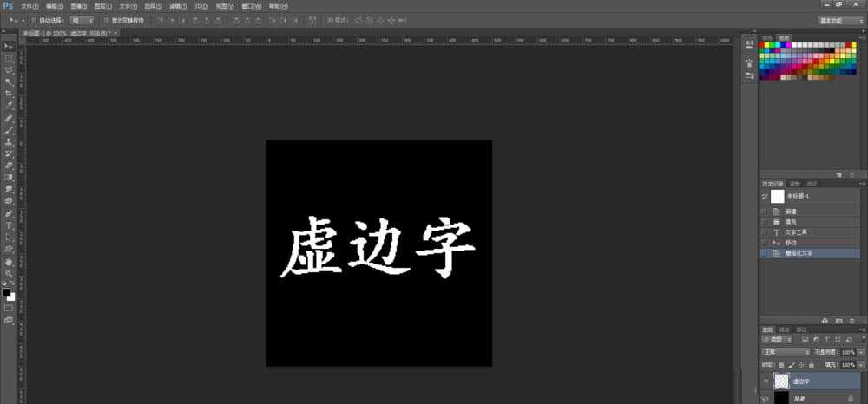This screenshot has width=868, height=404.
Task: Hide the 虚边字 layer with its eye icon
Action: pyautogui.click(x=765, y=381)
